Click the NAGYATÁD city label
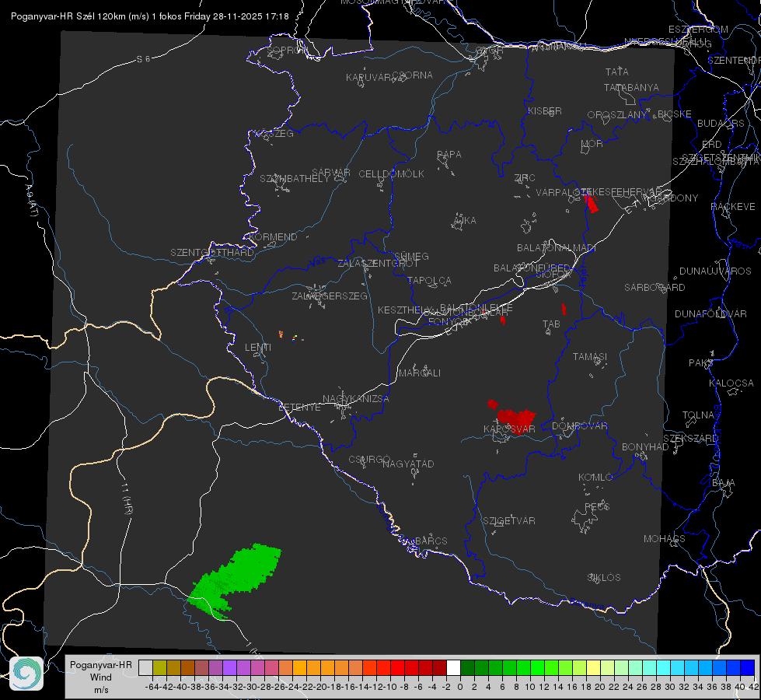This screenshot has height=700, width=761. coord(408,464)
